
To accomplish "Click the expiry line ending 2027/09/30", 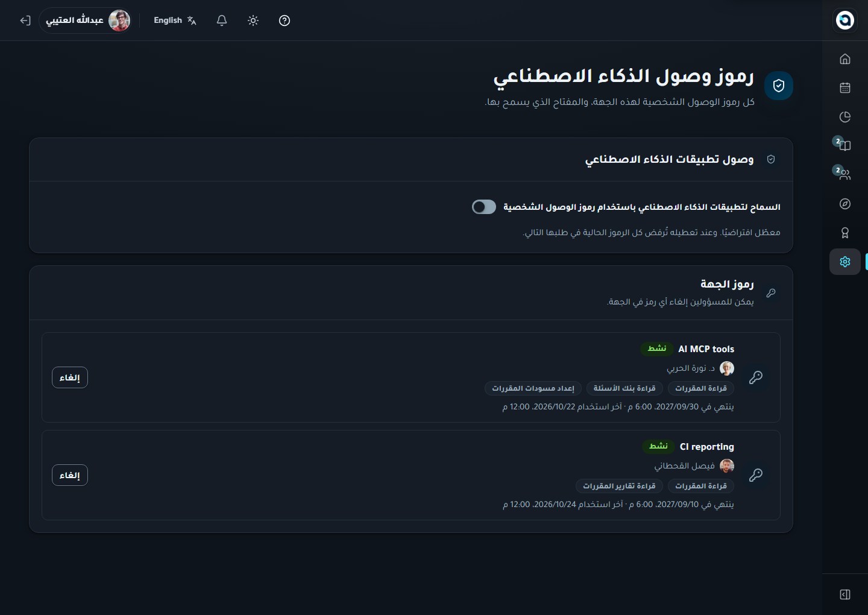I will [618, 407].
